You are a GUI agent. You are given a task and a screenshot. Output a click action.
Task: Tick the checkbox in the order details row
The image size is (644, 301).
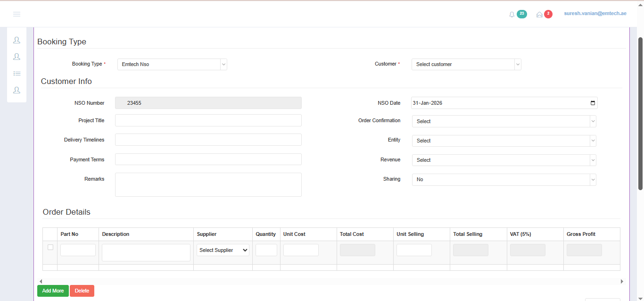click(50, 247)
